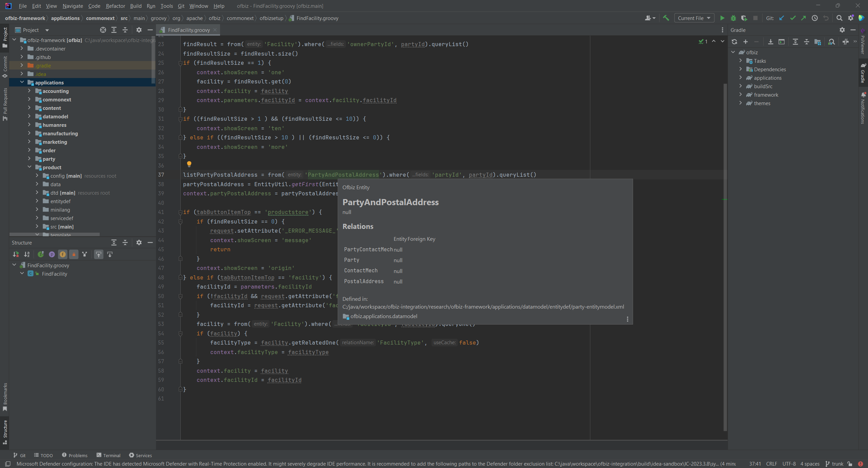The width and height of the screenshot is (868, 468).
Task: Collapse all in Gradle tool window
Action: coord(807,42)
